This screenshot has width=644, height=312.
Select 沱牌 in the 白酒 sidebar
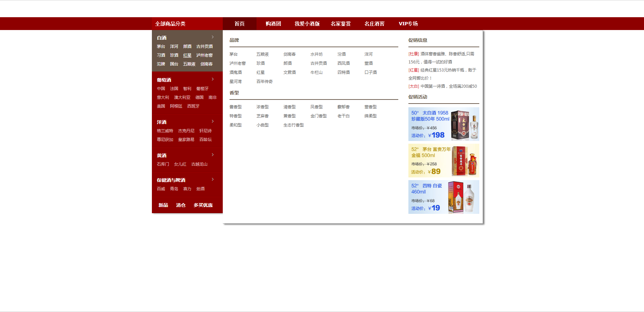click(161, 64)
